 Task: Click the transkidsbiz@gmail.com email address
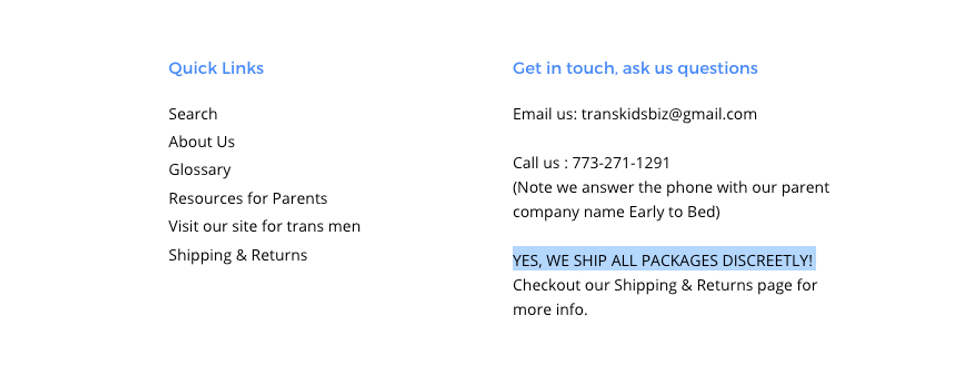(669, 114)
